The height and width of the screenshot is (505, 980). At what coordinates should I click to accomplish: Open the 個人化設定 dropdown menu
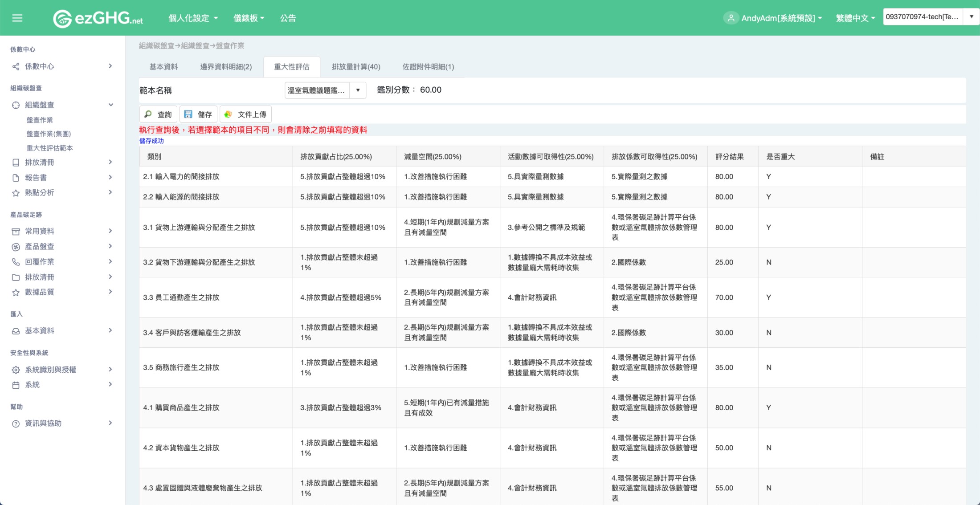(193, 18)
